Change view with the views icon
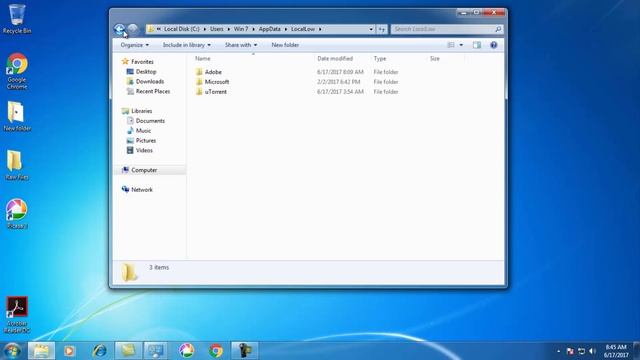This screenshot has height=360, width=640. pos(451,45)
